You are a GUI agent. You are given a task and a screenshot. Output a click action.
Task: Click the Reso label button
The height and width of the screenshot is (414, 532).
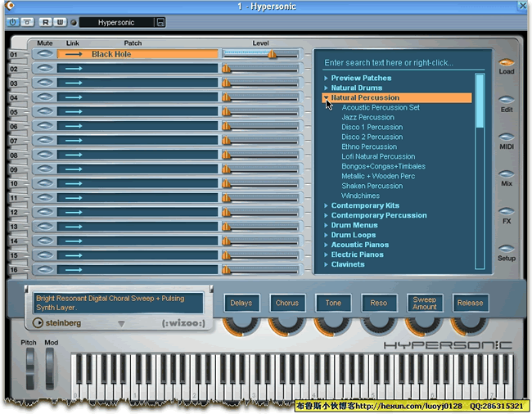pos(379,303)
